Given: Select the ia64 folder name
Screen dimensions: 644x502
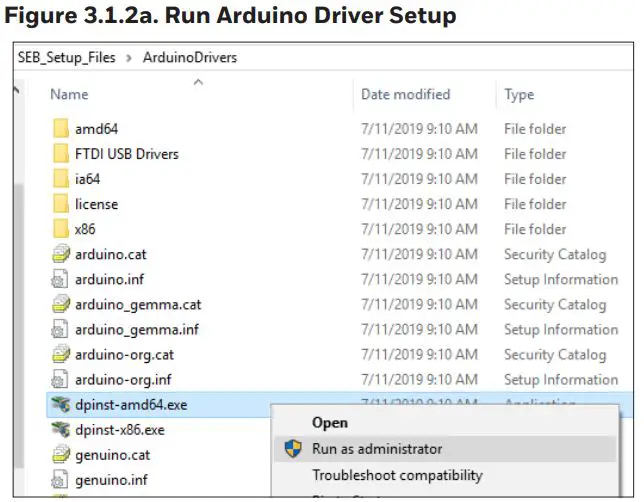Looking at the screenshot, I should pyautogui.click(x=87, y=179).
